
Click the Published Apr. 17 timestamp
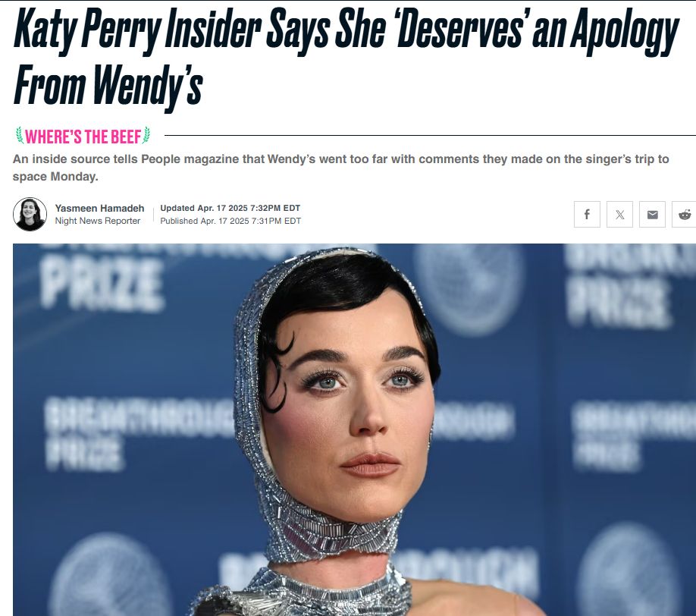pos(230,221)
